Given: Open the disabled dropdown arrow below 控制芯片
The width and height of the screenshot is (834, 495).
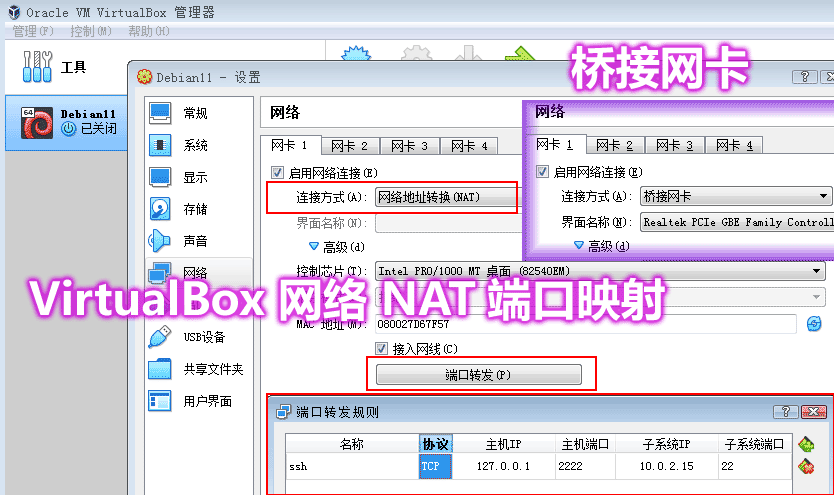Looking at the screenshot, I should pos(816,297).
